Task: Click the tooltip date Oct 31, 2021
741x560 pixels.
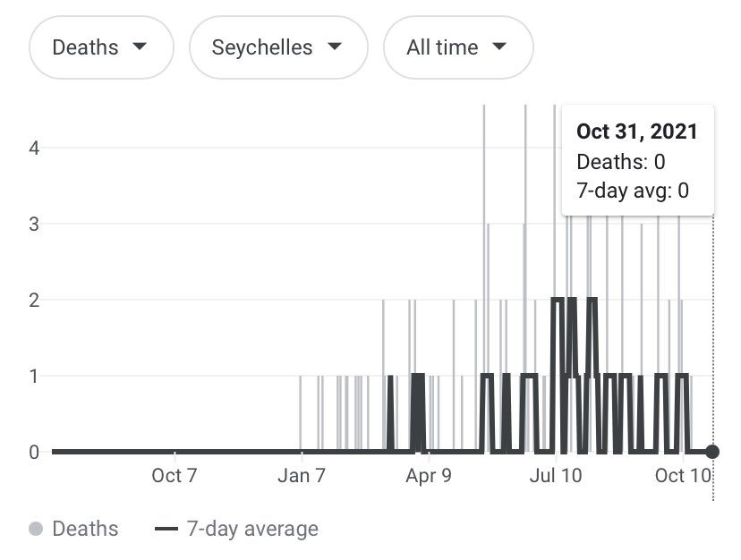Action: point(637,132)
